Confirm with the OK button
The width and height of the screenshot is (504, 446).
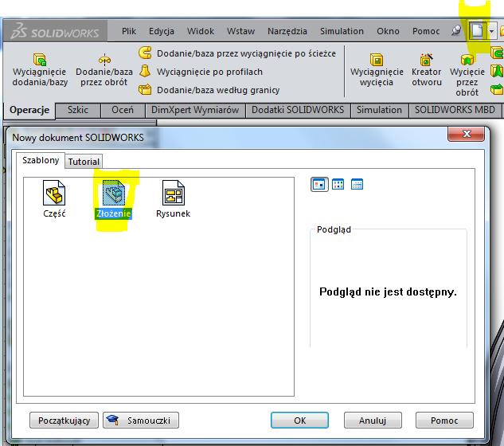coord(299,421)
